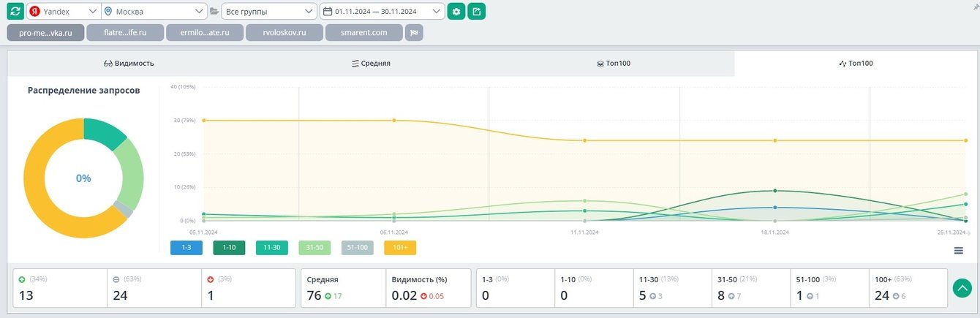Toggle the 1-3 legend series

[x=186, y=248]
